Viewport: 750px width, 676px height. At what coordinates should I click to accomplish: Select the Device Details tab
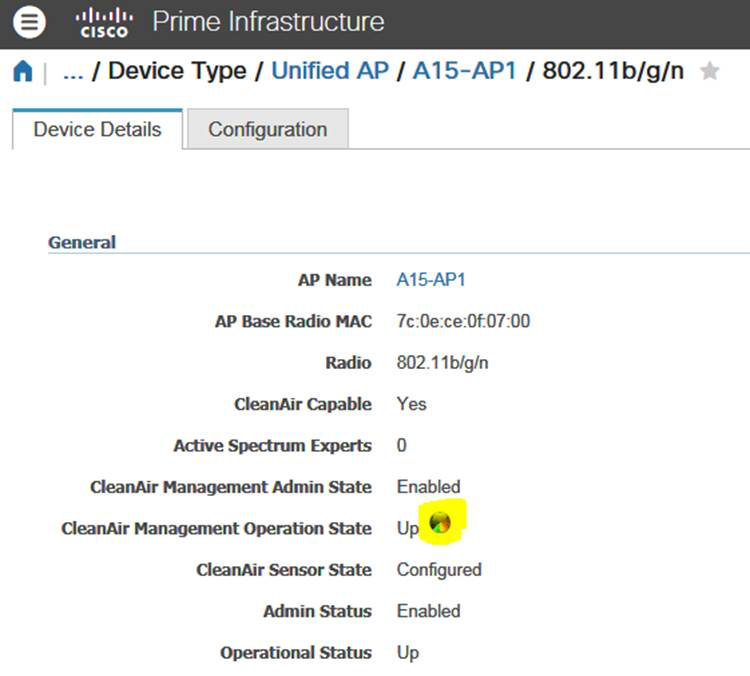coord(98,130)
